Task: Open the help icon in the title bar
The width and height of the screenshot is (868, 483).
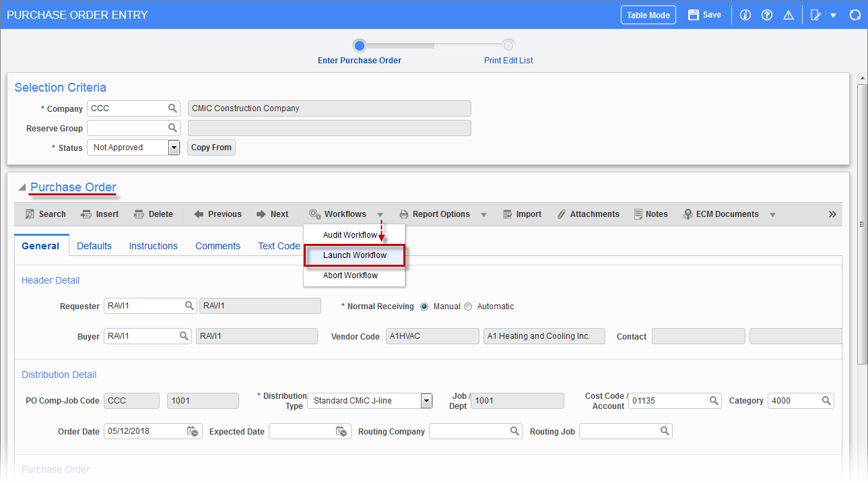Action: 766,14
